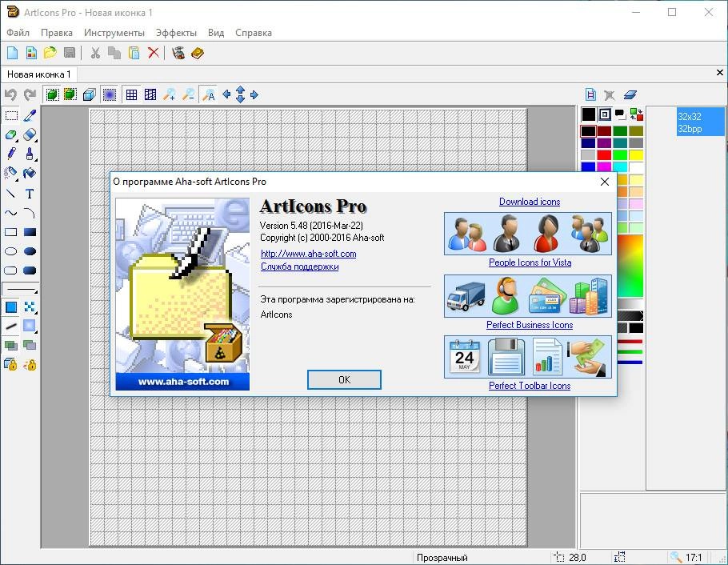Click the new image format icon
Screen dimensions: 728x565
(590, 94)
